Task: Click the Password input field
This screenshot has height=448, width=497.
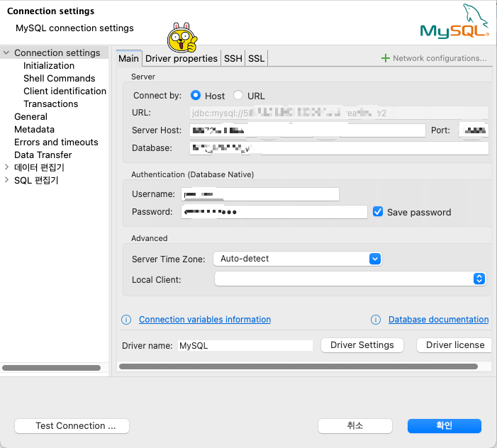Action: 274,212
